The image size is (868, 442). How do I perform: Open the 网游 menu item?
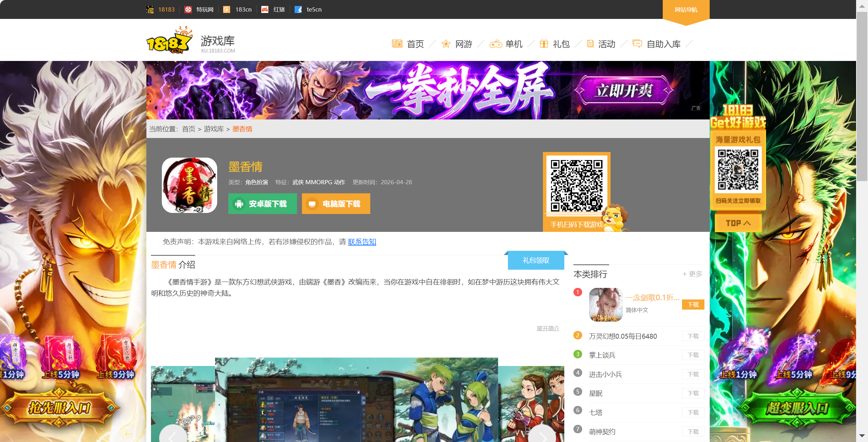(464, 44)
